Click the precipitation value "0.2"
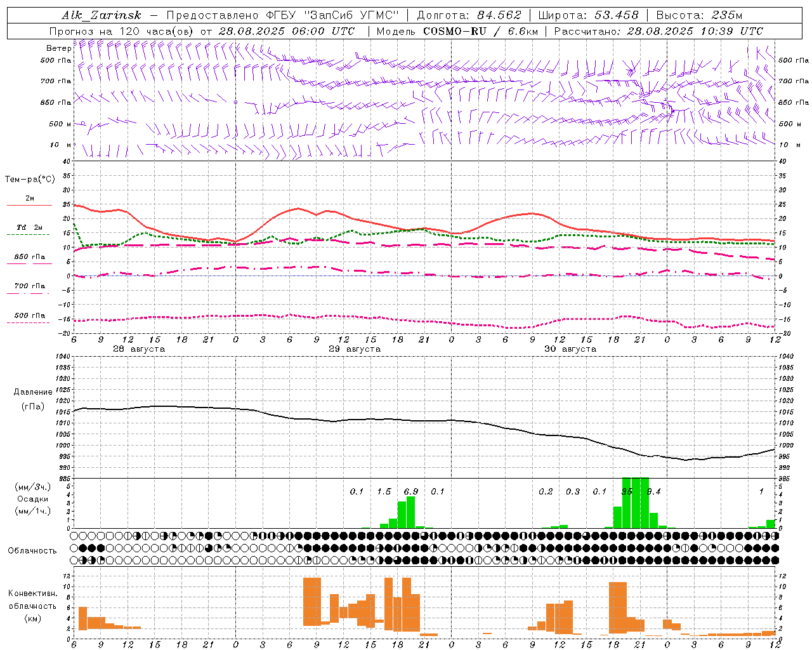This screenshot has width=812, height=650. (x=546, y=491)
